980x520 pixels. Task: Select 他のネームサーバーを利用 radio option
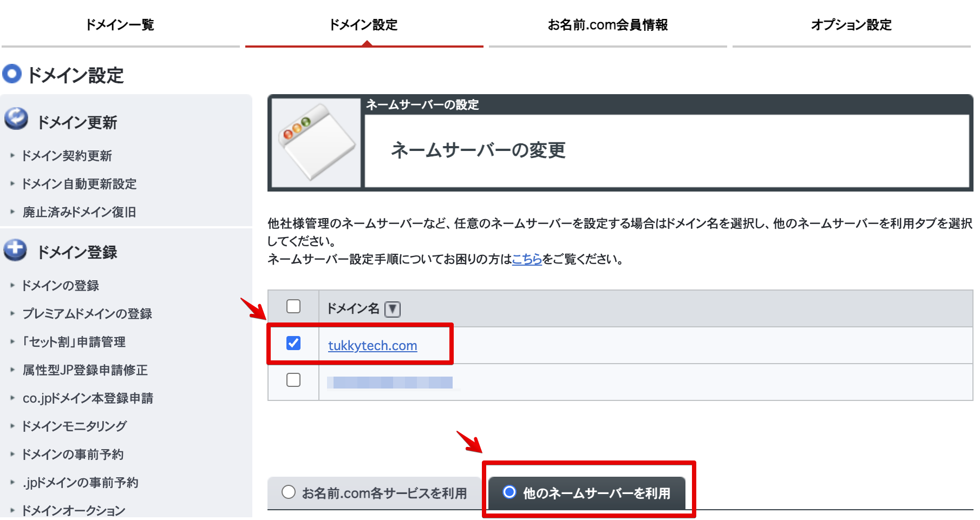tap(509, 492)
